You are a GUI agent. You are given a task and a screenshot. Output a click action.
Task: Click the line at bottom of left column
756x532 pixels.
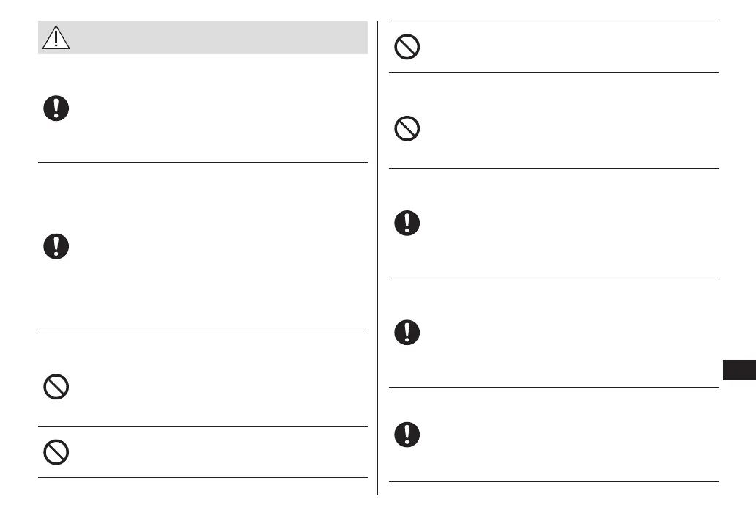tap(202, 478)
